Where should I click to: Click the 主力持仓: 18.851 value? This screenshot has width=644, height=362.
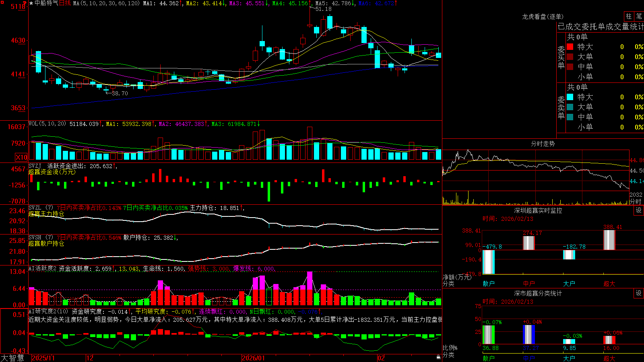[217, 208]
